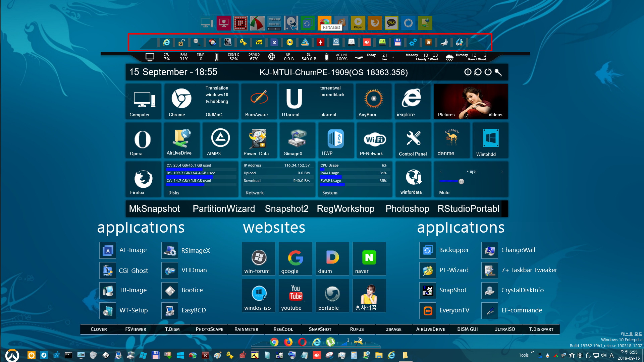
Task: Open OldMaC link in Chrome tile
Action: click(214, 115)
